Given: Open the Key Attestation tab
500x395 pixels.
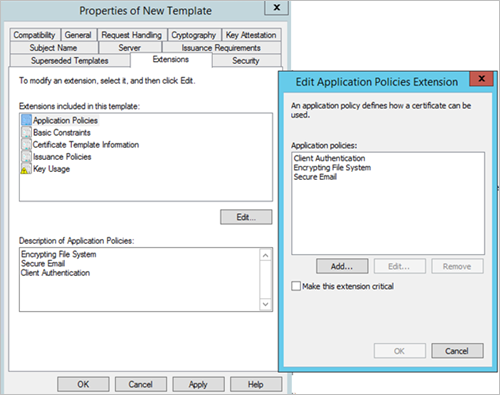Looking at the screenshot, I should (251, 35).
